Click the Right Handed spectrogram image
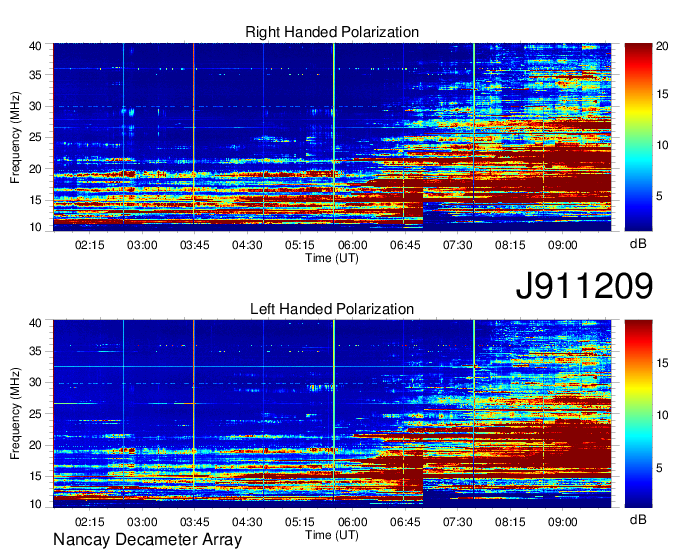 click(x=332, y=137)
